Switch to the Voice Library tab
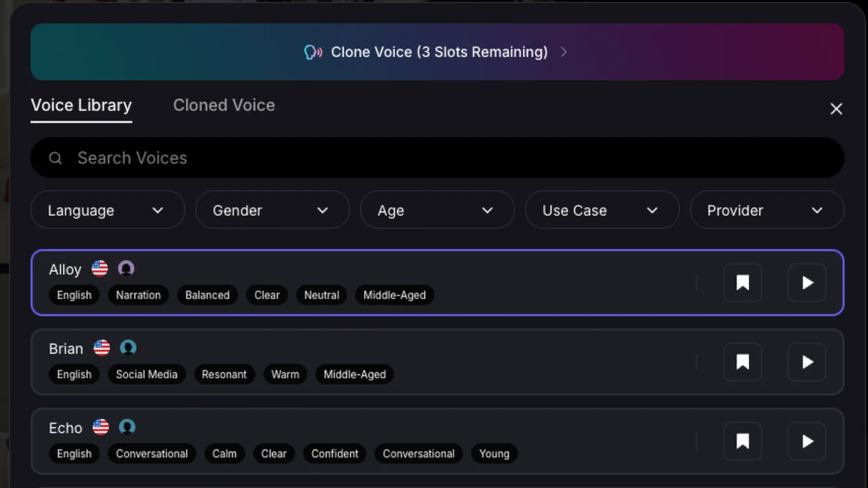 [x=81, y=105]
